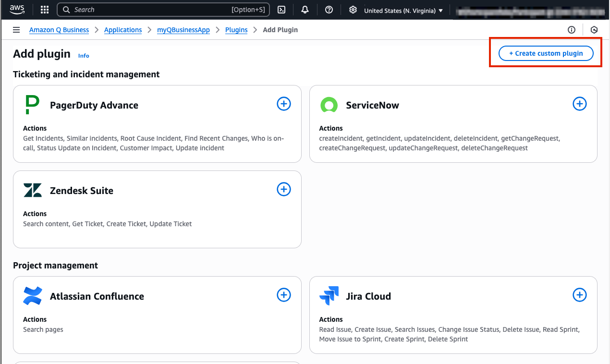Viewport: 610px width, 364px height.
Task: Open the help question mark menu
Action: tap(329, 10)
